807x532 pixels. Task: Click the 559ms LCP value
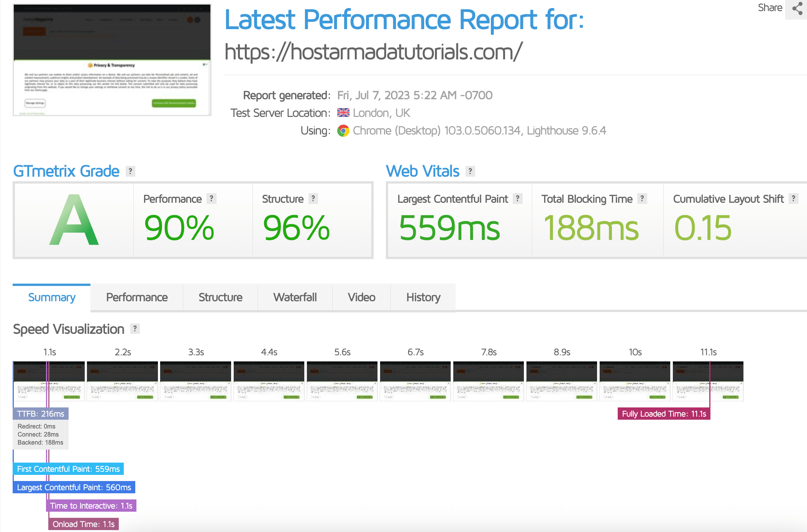click(449, 228)
